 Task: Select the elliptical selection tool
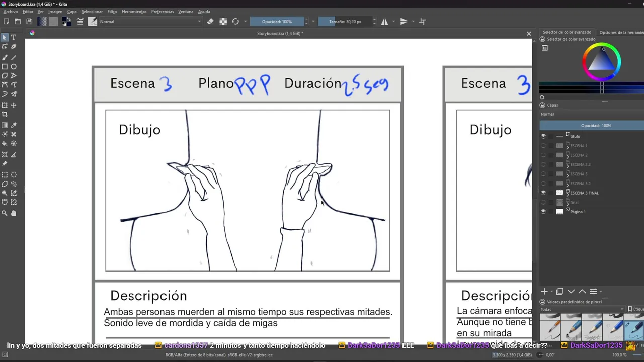pyautogui.click(x=14, y=175)
